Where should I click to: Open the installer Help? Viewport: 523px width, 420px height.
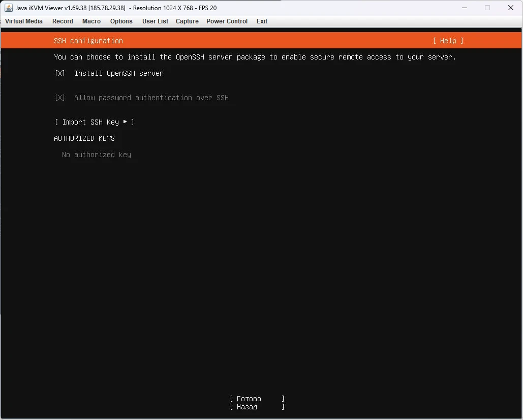(x=448, y=41)
